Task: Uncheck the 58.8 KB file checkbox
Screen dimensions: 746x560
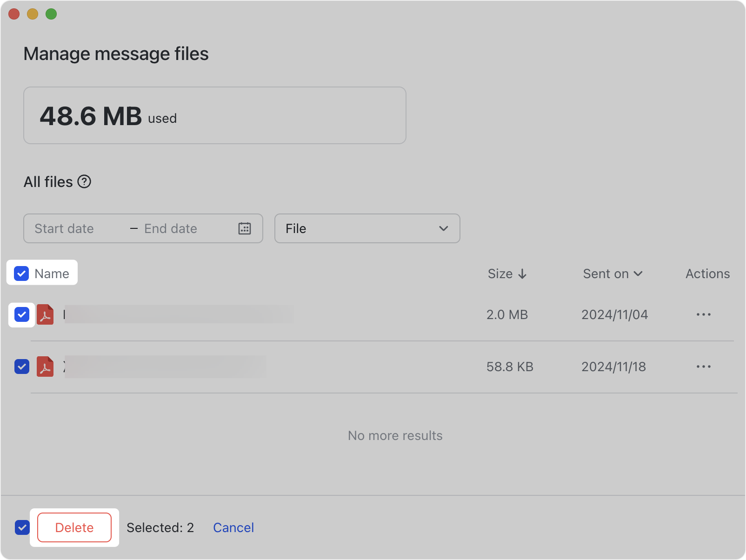Action: point(22,367)
